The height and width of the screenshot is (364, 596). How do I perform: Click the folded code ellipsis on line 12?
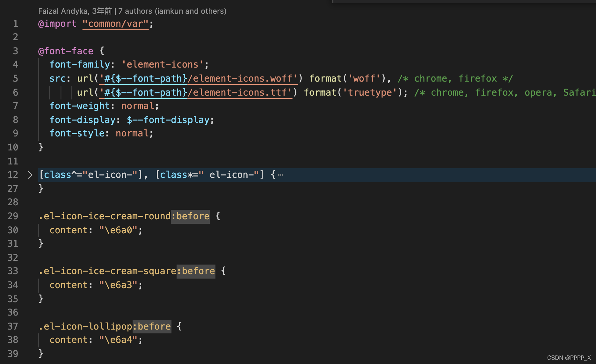pyautogui.click(x=280, y=175)
